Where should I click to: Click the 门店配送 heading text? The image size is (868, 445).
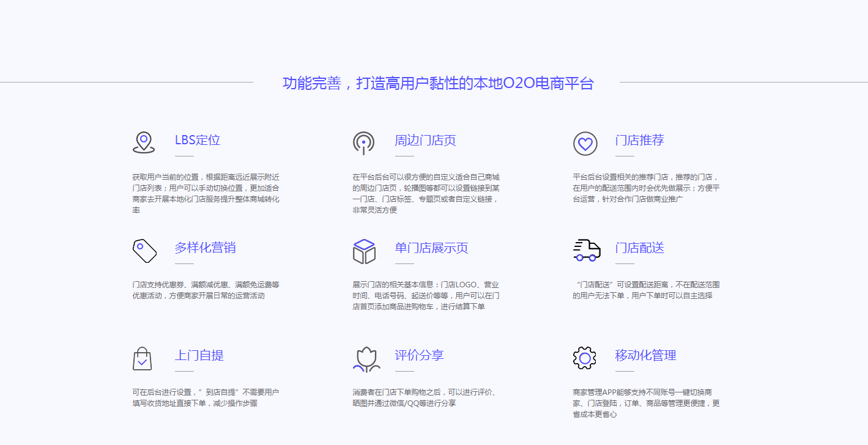pos(639,248)
